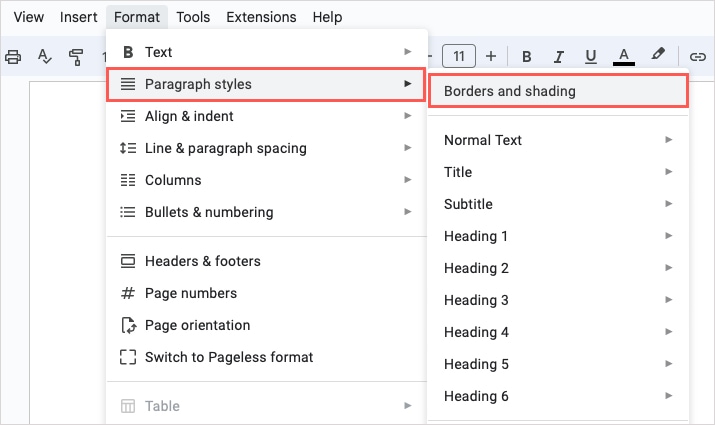
Task: Click the font size input field
Action: 459,56
